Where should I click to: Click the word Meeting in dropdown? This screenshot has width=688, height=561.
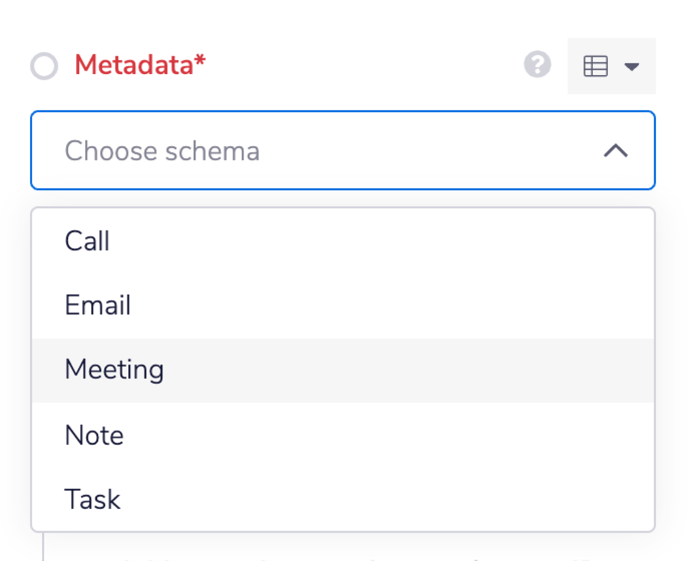tap(115, 370)
